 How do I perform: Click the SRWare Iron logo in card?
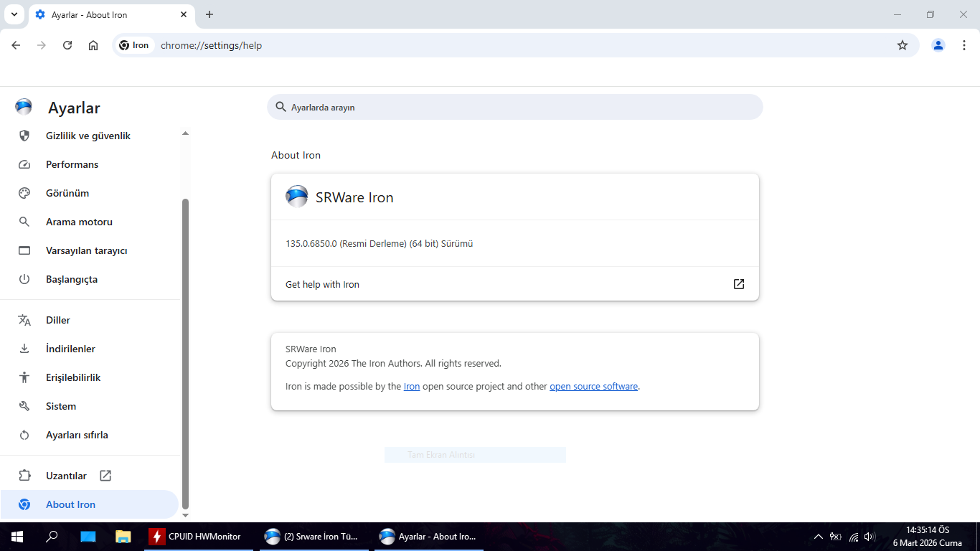(x=297, y=197)
